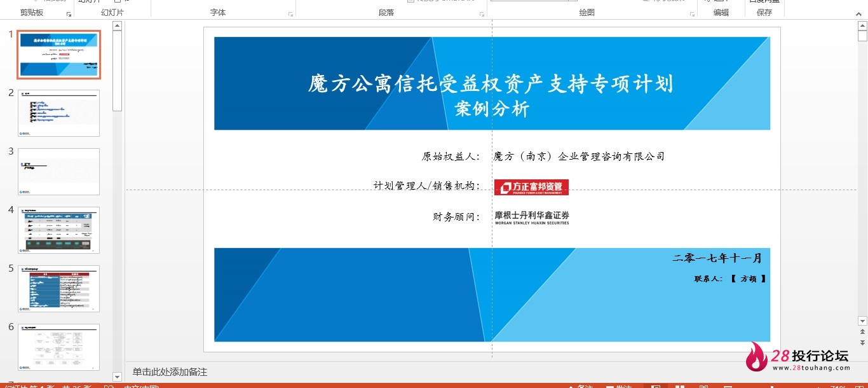Click the text 魔方（南京）企业管理咨询有限公司
The width and height of the screenshot is (868, 388).
pyautogui.click(x=579, y=156)
